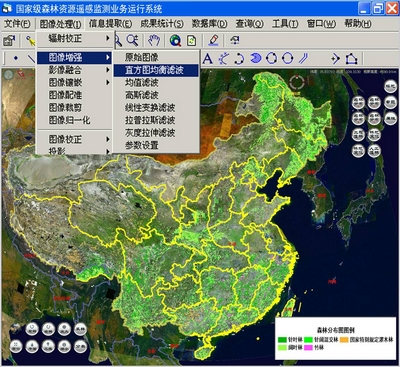This screenshot has width=400, height=367.
Task: Click the magenta 竹林 legend swatch
Action: tap(308, 348)
